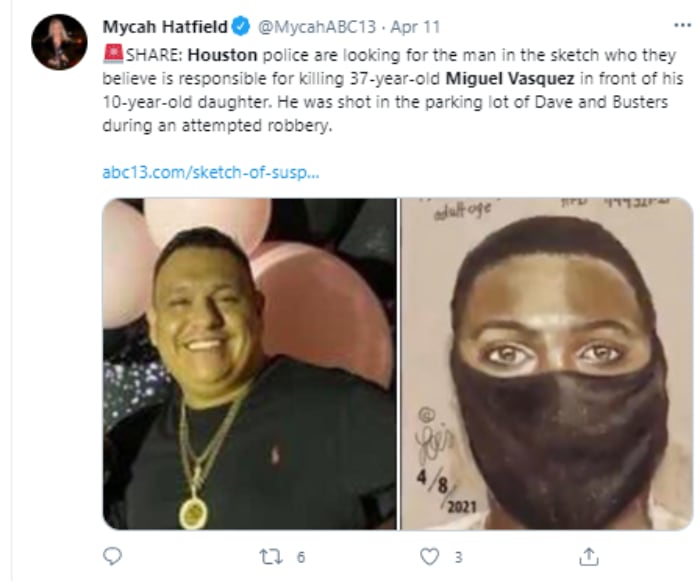Open Mycah Hatfield's profile avatar
700x583 pixels.
pos(59,43)
